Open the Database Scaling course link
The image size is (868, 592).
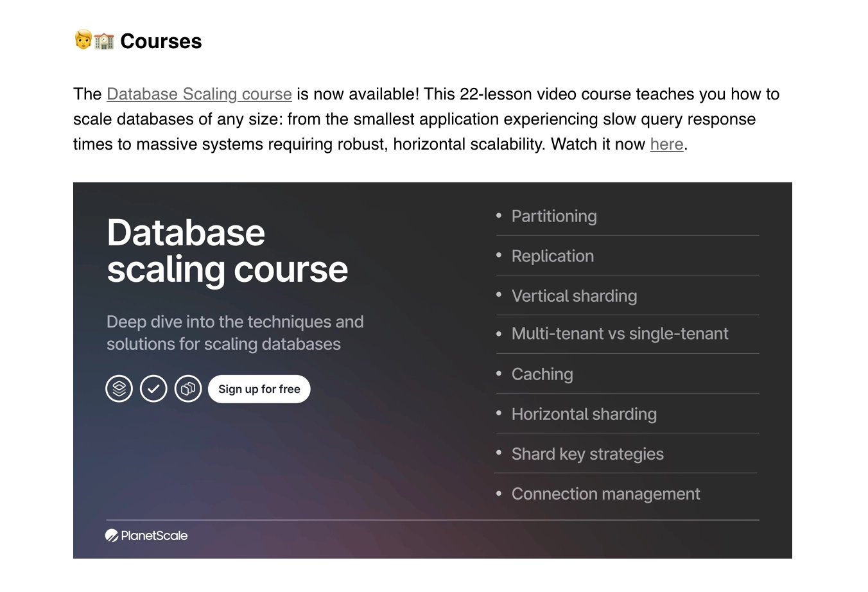[x=199, y=94]
